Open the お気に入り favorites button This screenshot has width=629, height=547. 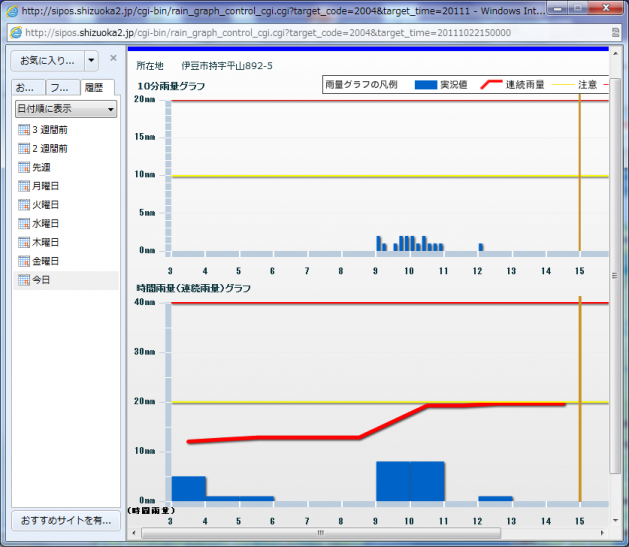(47, 61)
